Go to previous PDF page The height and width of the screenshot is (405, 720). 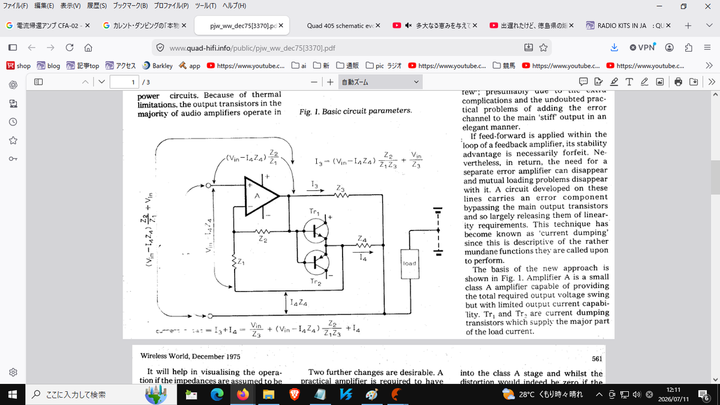85,82
